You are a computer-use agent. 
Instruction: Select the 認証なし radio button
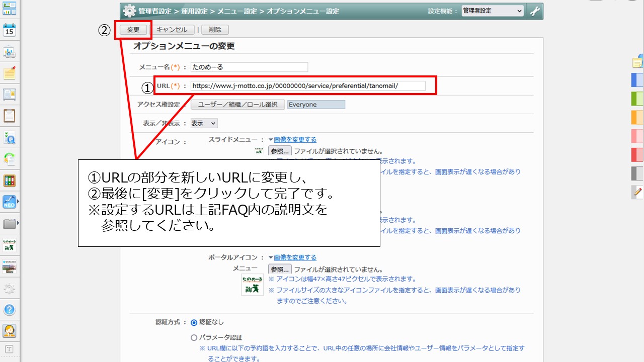(x=194, y=322)
